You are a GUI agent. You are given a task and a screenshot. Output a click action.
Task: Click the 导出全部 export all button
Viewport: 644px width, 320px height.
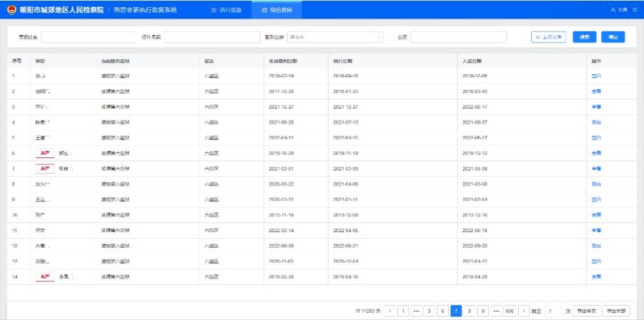[616, 310]
